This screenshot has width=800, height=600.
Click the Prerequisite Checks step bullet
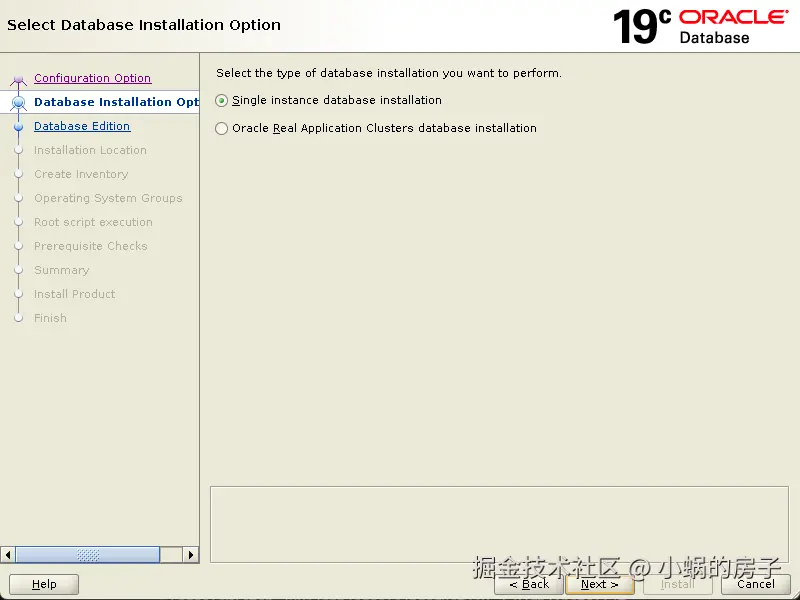(19, 246)
